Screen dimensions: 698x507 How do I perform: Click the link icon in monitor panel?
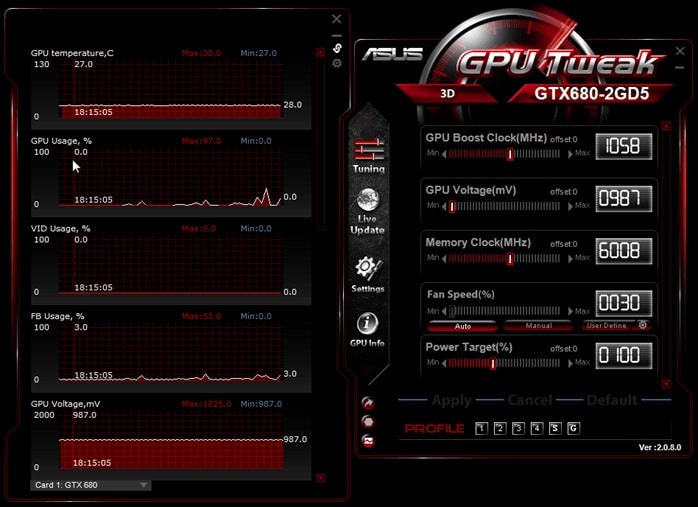pyautogui.click(x=337, y=48)
